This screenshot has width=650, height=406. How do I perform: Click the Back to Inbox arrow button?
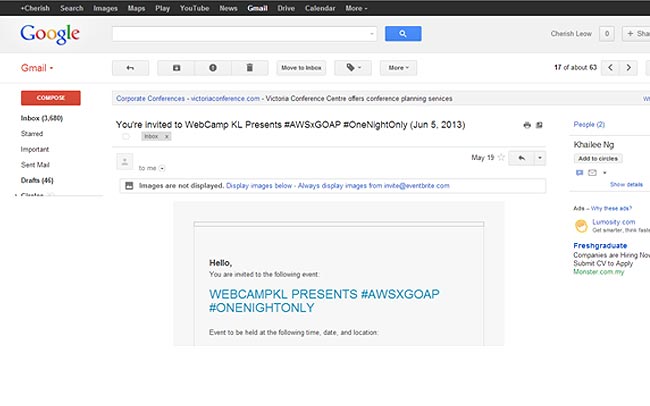click(x=130, y=68)
